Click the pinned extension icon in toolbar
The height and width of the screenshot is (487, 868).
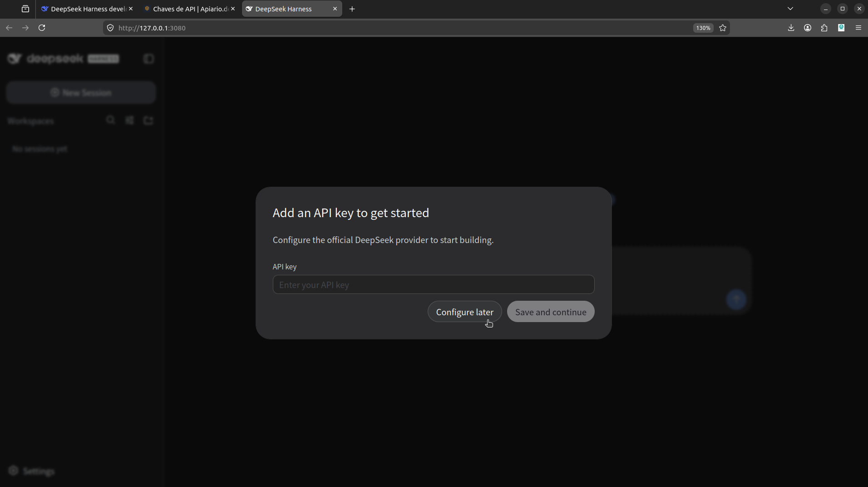click(841, 28)
